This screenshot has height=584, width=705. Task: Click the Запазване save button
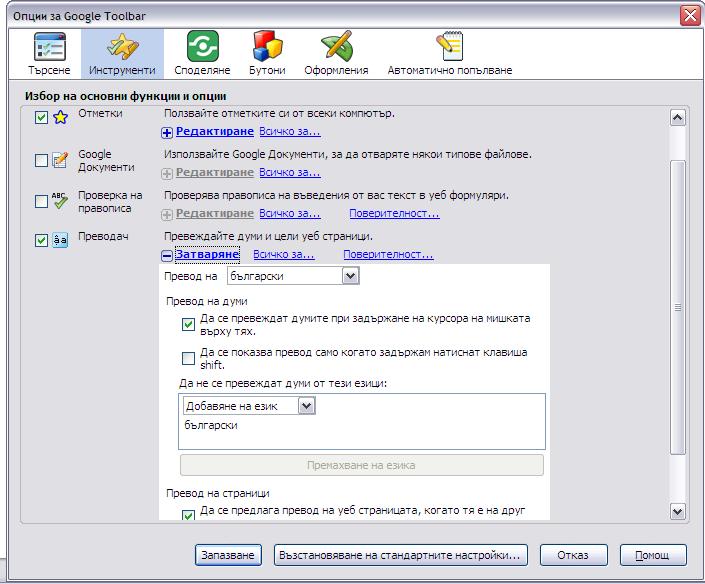[x=228, y=555]
